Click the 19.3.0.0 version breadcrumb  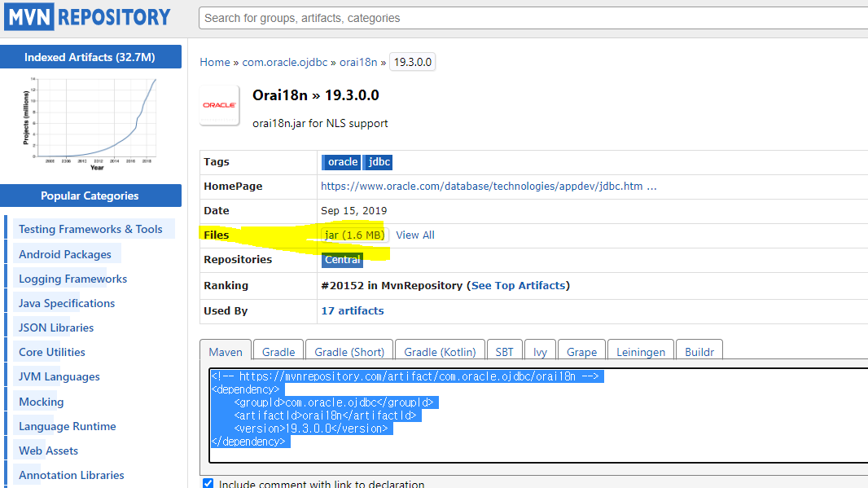[x=412, y=62]
